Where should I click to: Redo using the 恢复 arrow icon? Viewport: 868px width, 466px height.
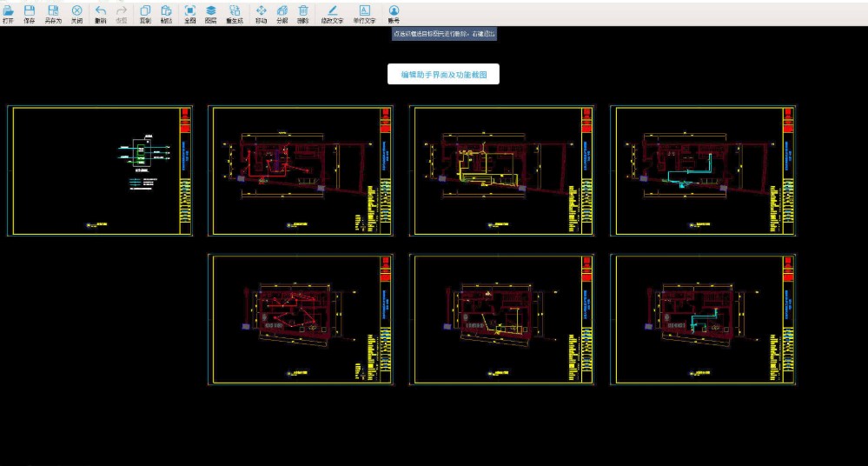(122, 12)
